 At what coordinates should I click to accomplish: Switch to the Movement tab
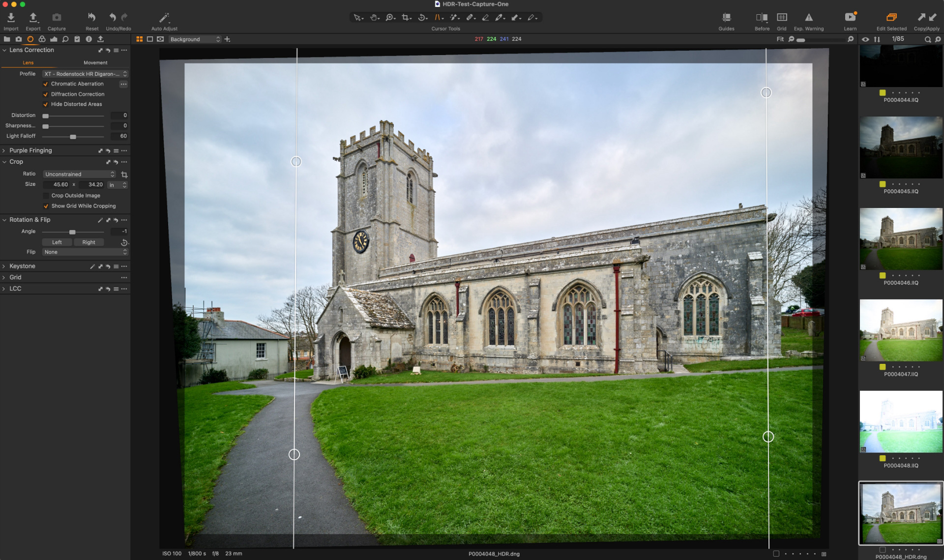click(x=95, y=62)
